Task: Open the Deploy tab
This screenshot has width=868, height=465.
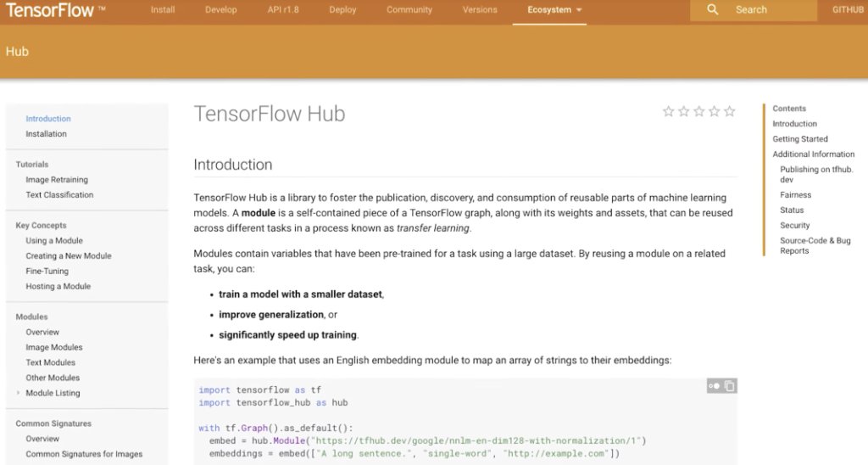Action: [x=342, y=9]
